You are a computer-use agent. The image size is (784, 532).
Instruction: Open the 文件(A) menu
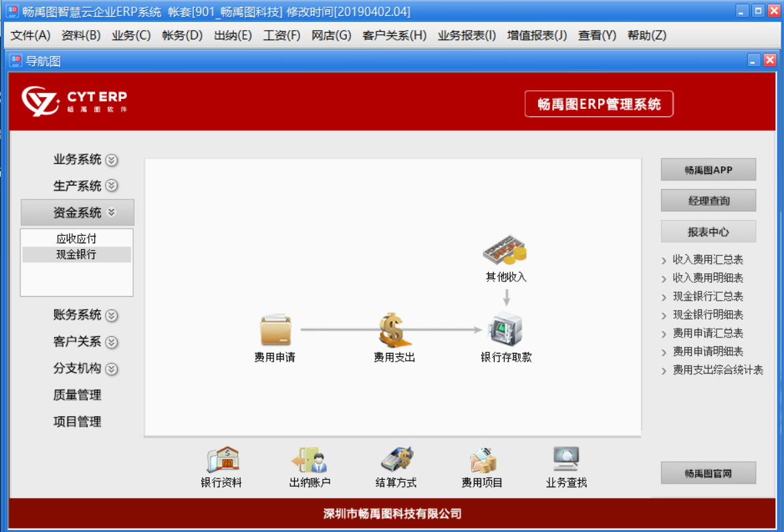(31, 35)
